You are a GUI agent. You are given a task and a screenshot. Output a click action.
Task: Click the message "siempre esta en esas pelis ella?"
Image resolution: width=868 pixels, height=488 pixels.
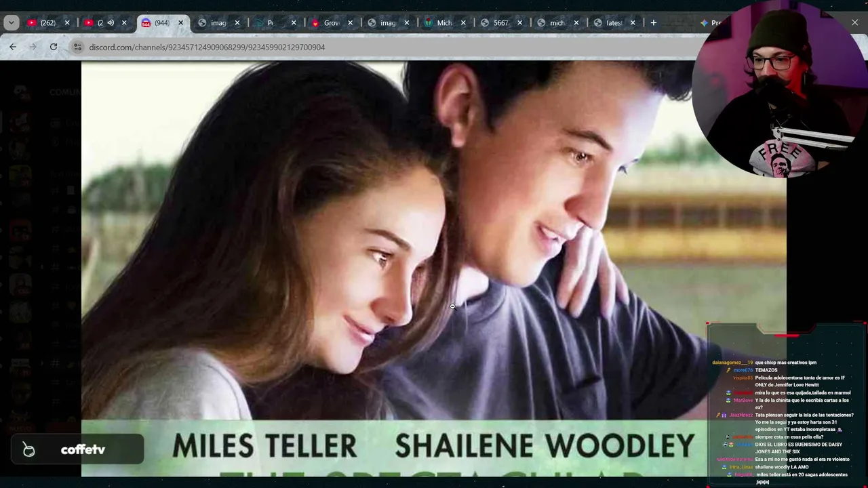pyautogui.click(x=791, y=437)
